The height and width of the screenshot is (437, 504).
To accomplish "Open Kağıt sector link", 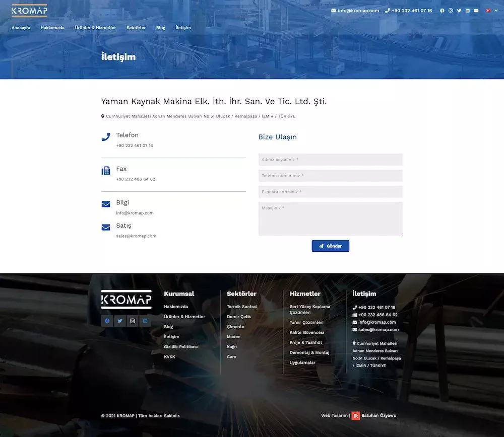I will pyautogui.click(x=232, y=347).
